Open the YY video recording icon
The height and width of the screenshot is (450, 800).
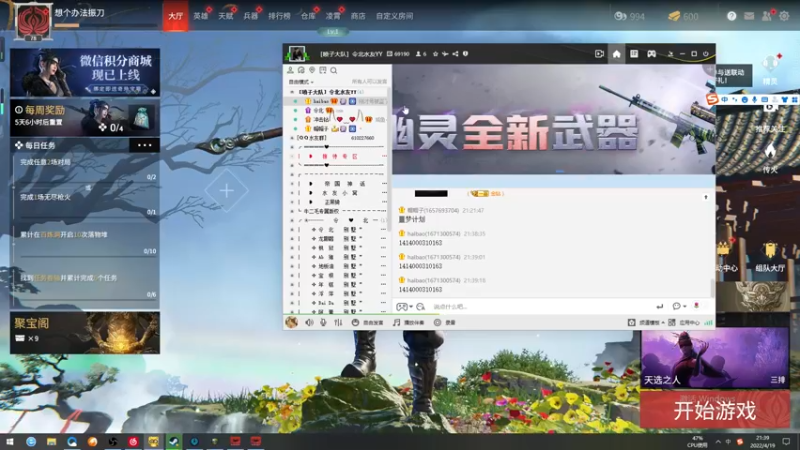tap(599, 54)
